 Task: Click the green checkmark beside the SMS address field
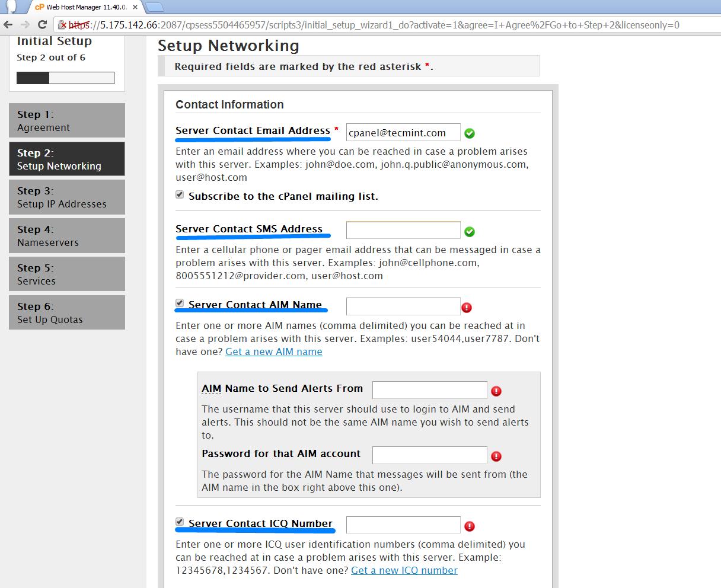tap(470, 231)
